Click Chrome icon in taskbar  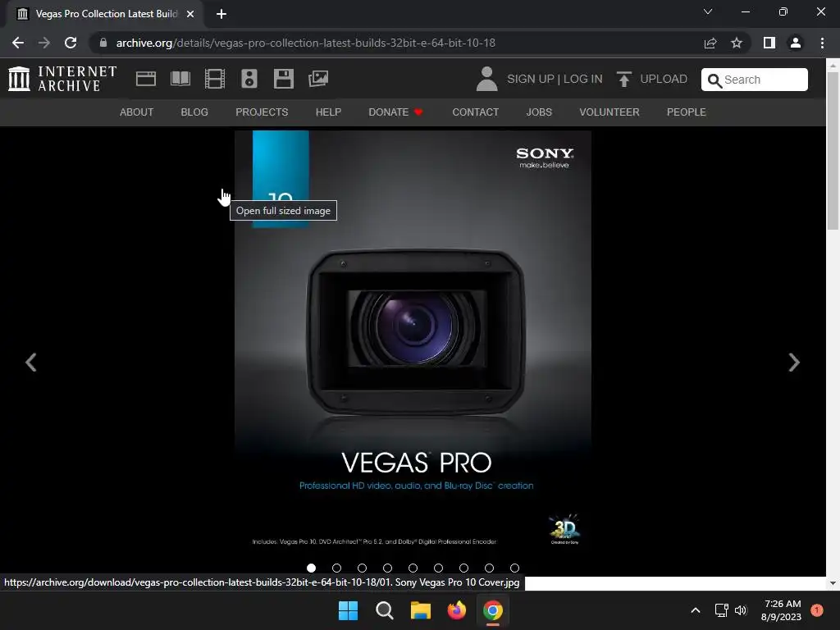point(493,610)
